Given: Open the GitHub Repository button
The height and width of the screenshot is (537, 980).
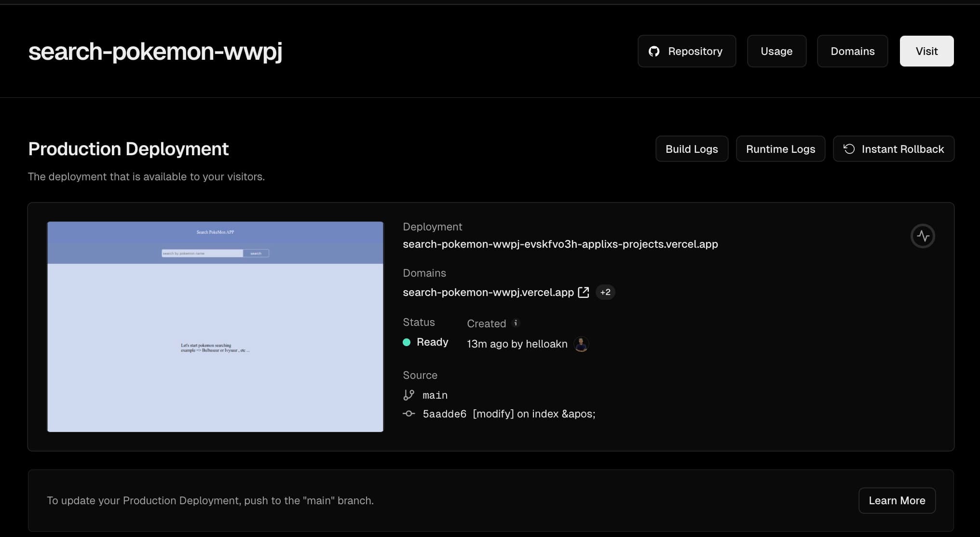Looking at the screenshot, I should coord(687,51).
